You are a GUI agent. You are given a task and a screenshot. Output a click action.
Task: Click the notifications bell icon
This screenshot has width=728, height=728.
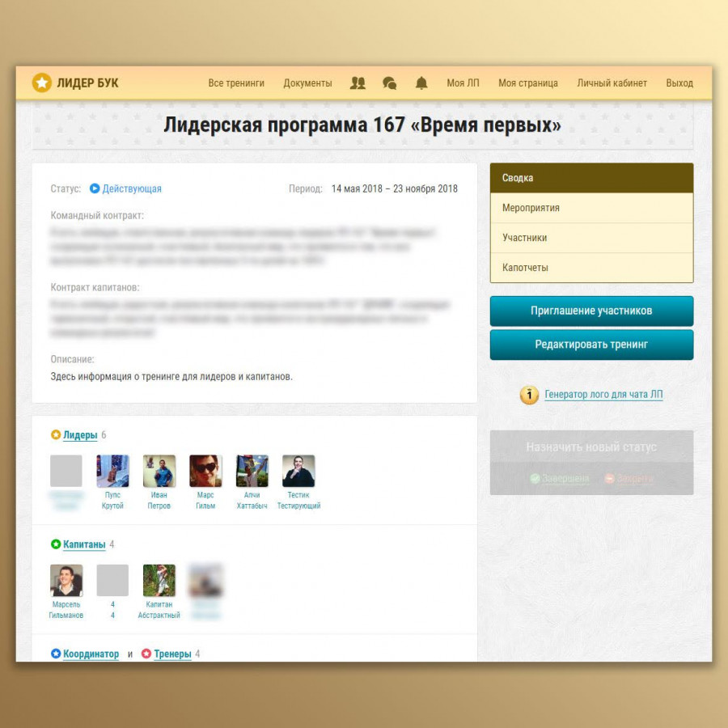click(421, 83)
